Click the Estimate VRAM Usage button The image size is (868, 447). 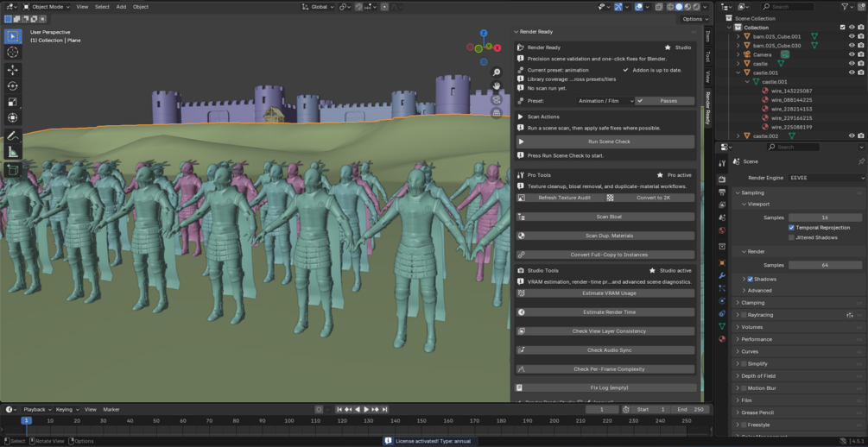[609, 293]
